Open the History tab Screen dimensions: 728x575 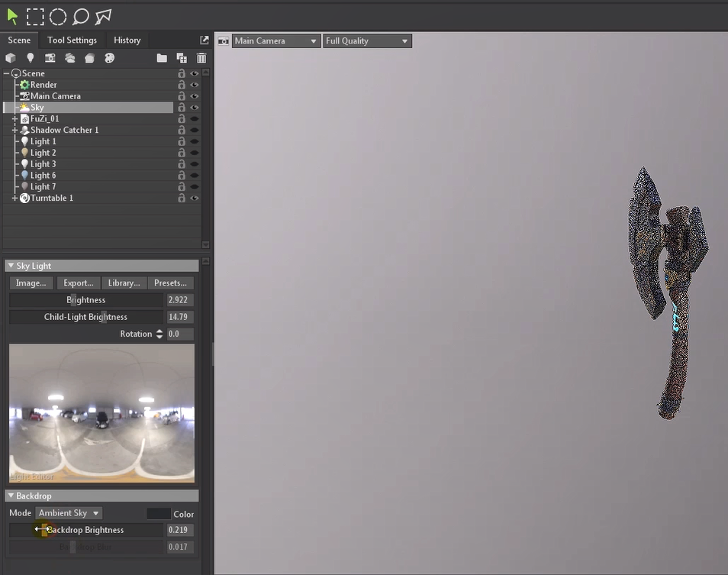click(x=127, y=40)
